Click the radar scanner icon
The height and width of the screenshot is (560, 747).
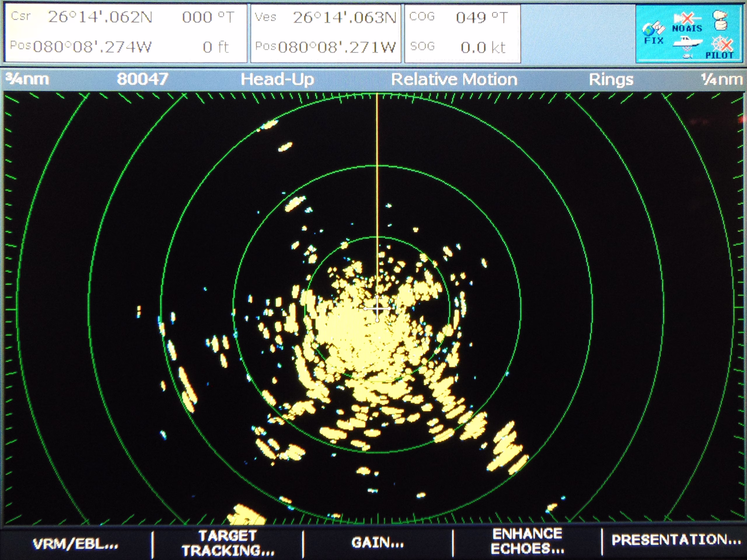[x=720, y=20]
